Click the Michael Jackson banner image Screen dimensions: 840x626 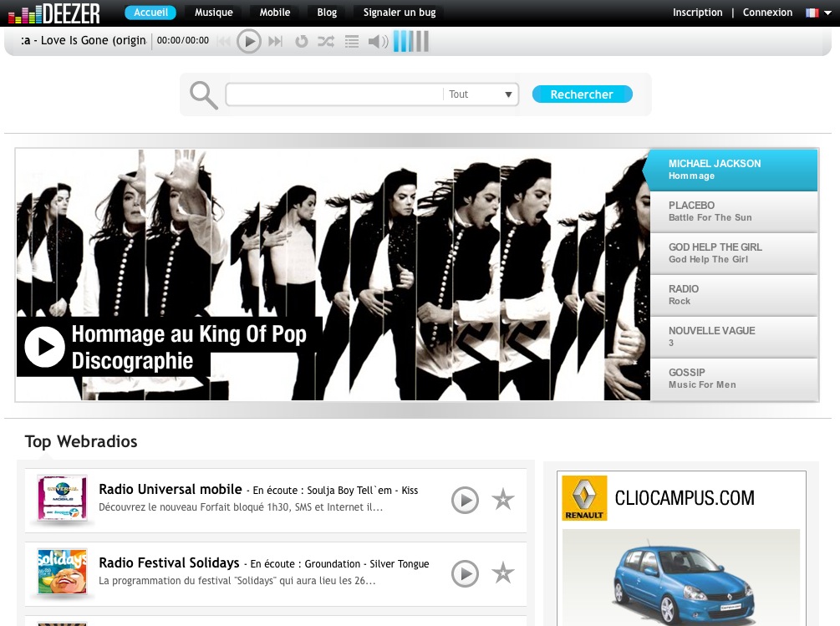point(332,274)
